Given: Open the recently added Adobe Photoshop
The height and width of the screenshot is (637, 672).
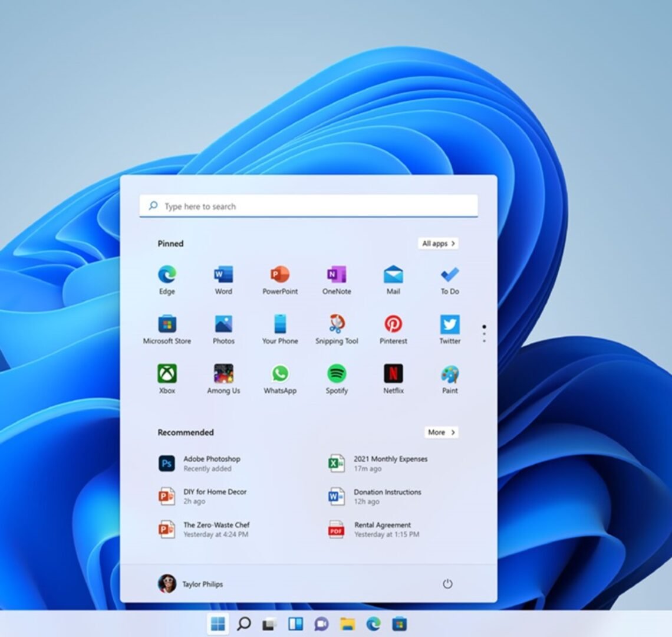Looking at the screenshot, I should tap(203, 463).
